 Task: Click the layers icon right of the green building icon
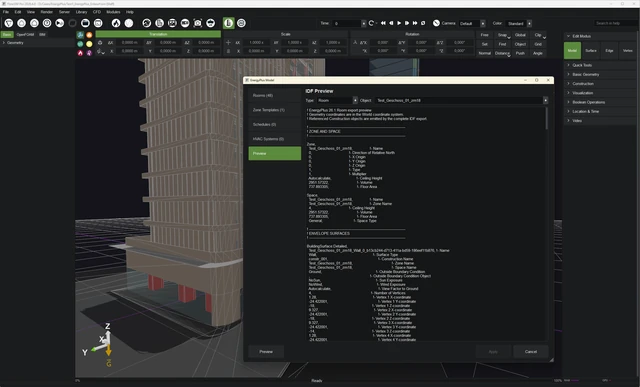[242, 23]
